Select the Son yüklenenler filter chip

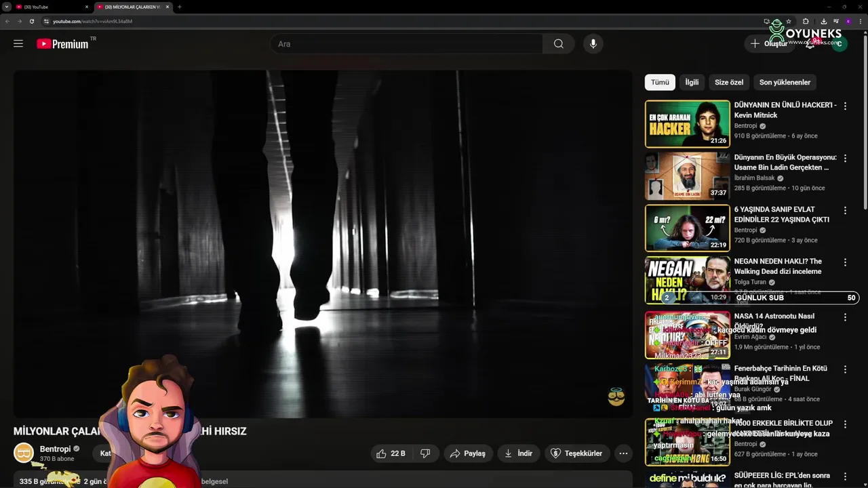(x=785, y=82)
